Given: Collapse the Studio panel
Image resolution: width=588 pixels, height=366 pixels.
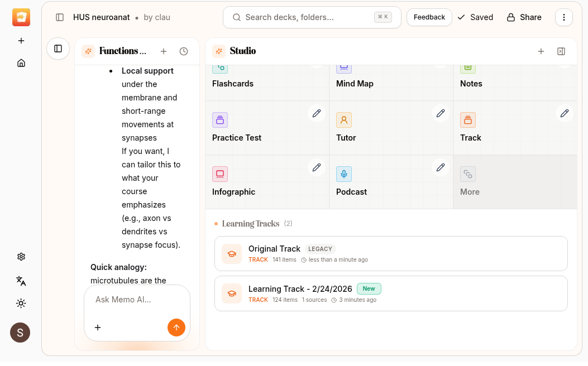Looking at the screenshot, I should click(561, 51).
